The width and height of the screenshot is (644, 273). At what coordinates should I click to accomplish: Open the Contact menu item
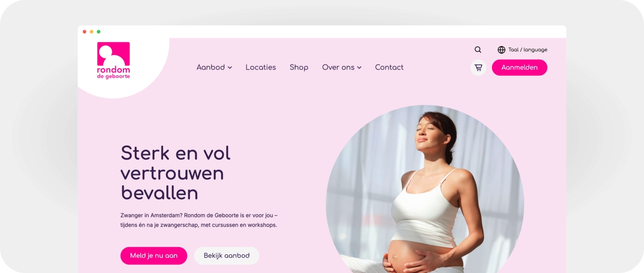click(x=389, y=67)
